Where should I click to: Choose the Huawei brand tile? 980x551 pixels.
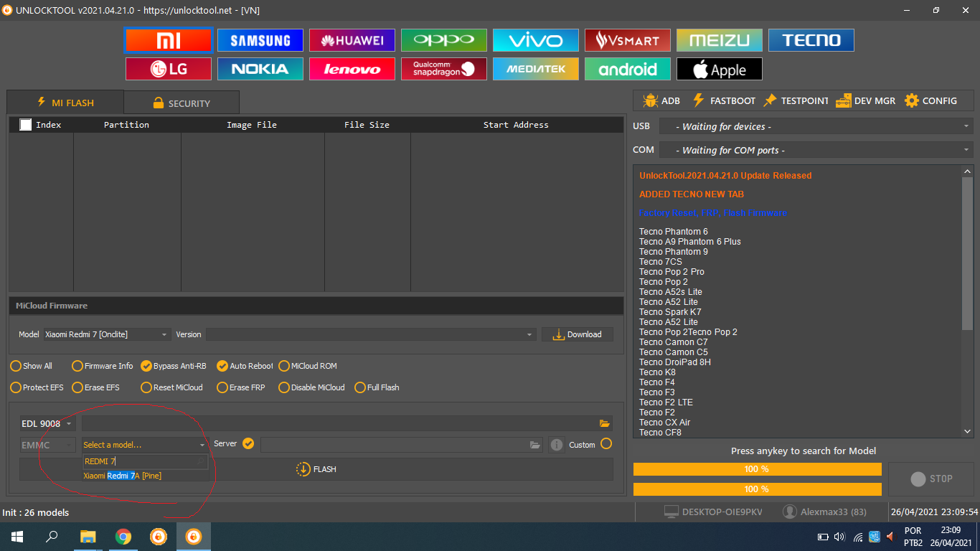[x=352, y=40]
